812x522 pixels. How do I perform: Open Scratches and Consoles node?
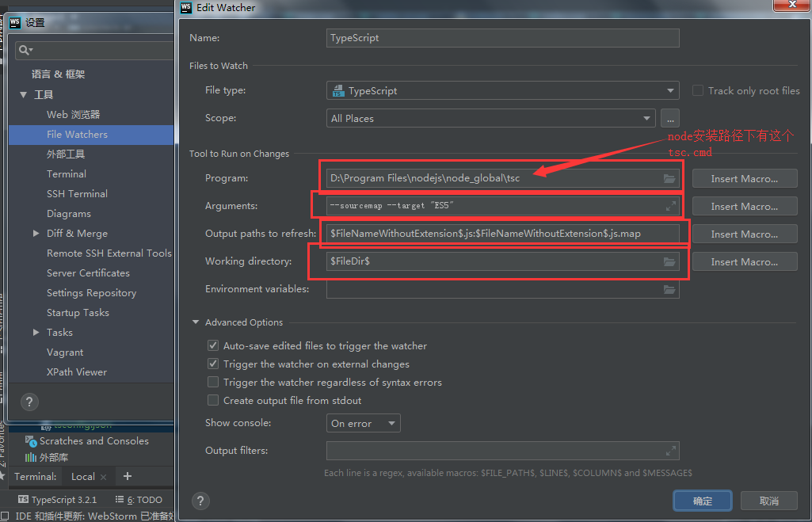pyautogui.click(x=87, y=441)
